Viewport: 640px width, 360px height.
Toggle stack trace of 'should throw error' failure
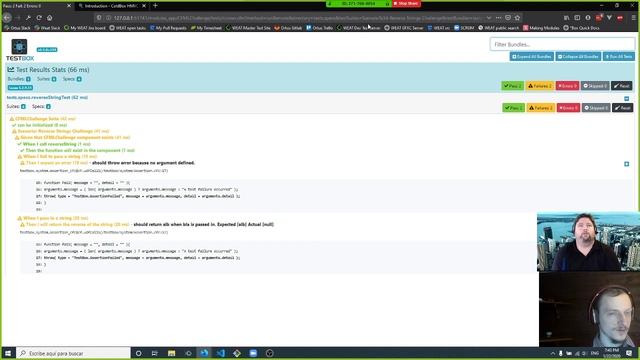coord(627,164)
